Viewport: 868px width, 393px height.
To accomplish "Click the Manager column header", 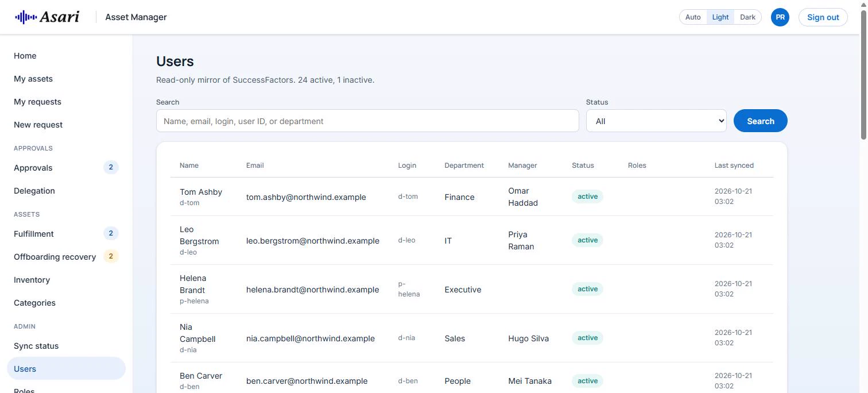I will (x=522, y=165).
